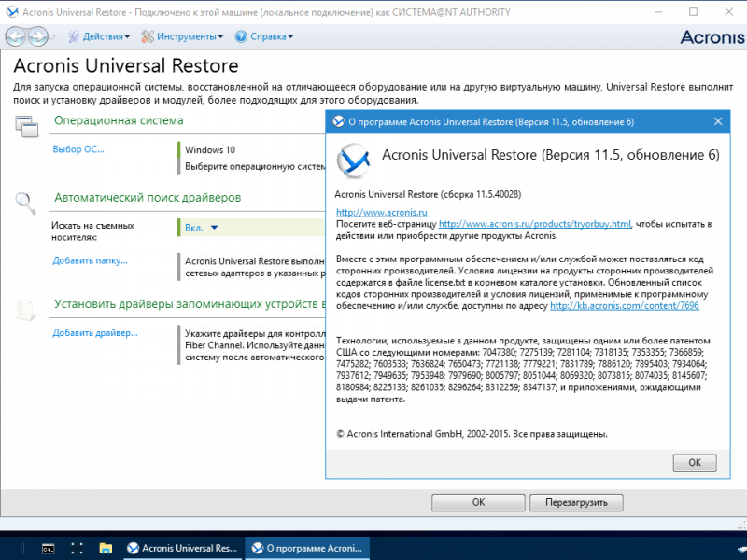Click the Действия gear icon
Image resolution: width=747 pixels, height=560 pixels.
(x=74, y=36)
